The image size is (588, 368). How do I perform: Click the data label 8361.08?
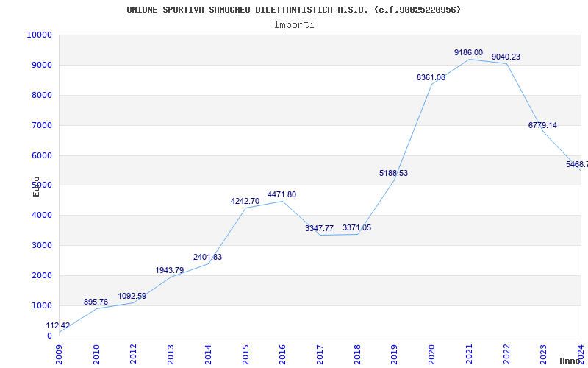[431, 77]
